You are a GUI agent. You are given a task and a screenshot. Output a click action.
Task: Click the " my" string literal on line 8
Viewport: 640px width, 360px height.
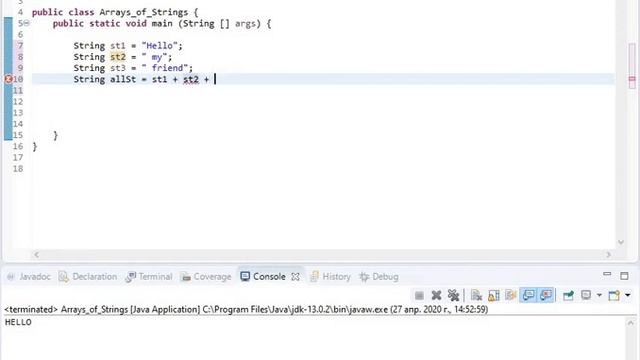click(x=154, y=57)
